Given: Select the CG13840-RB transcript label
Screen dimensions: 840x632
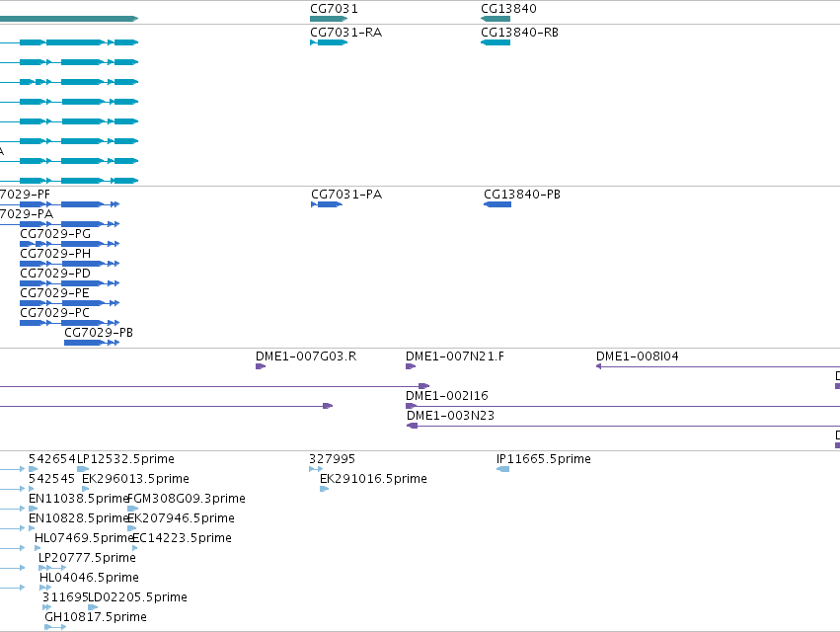Looking at the screenshot, I should click(x=519, y=33).
